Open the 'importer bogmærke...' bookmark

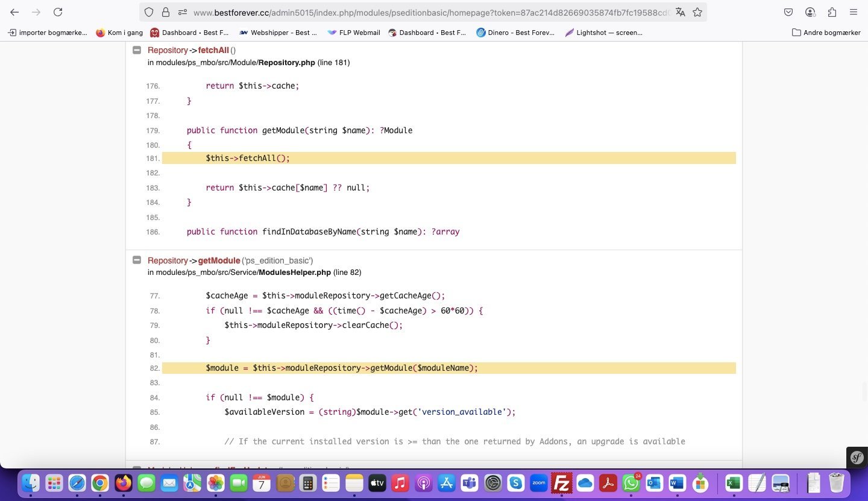(x=48, y=33)
